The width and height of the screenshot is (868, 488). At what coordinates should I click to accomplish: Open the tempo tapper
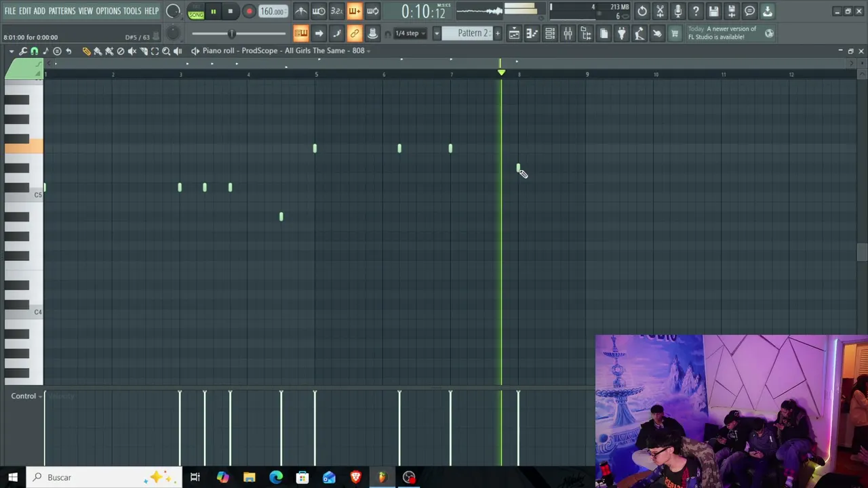639,33
